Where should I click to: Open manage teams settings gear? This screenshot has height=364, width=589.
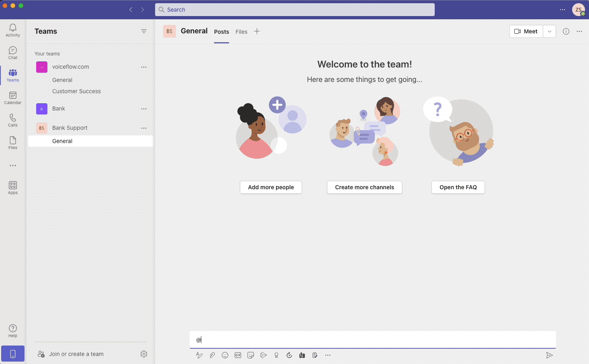coord(144,354)
